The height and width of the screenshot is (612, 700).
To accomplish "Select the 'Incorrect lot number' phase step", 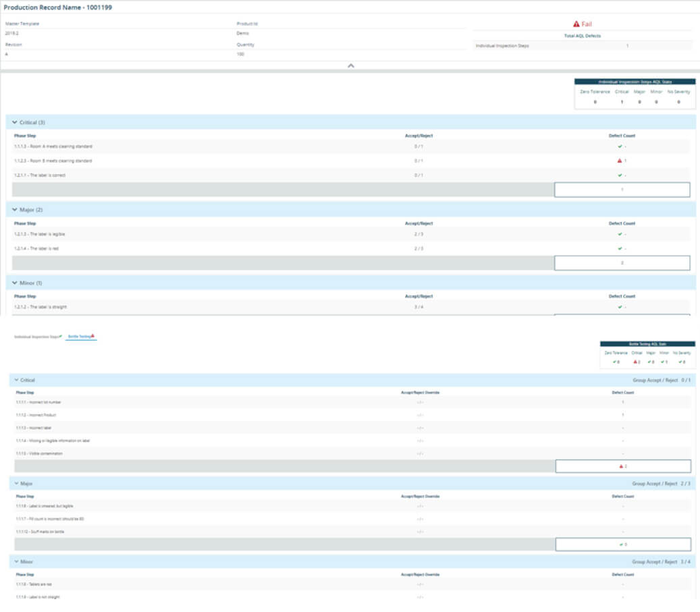I will pos(39,402).
